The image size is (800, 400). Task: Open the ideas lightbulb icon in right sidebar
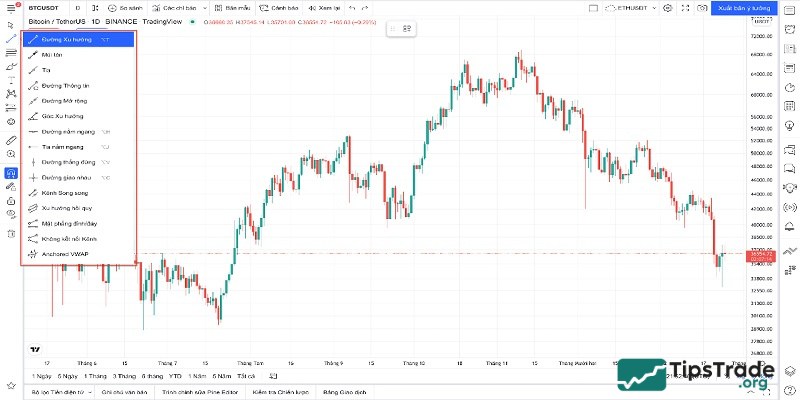[790, 124]
